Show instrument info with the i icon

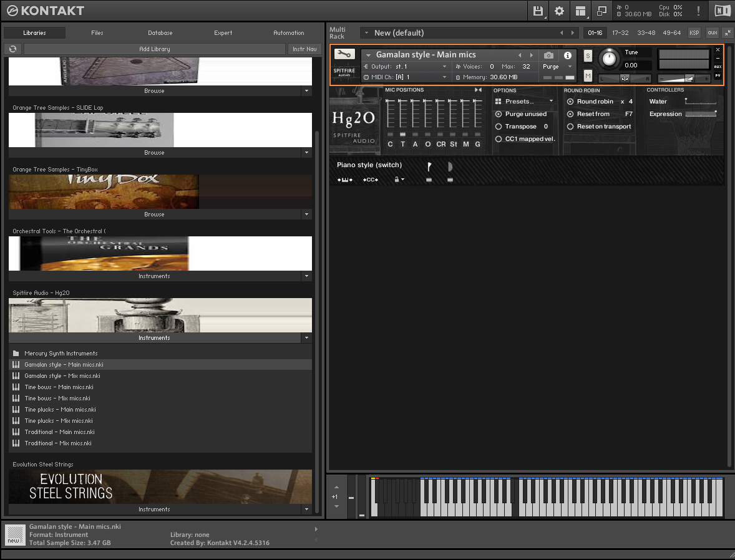tap(568, 56)
